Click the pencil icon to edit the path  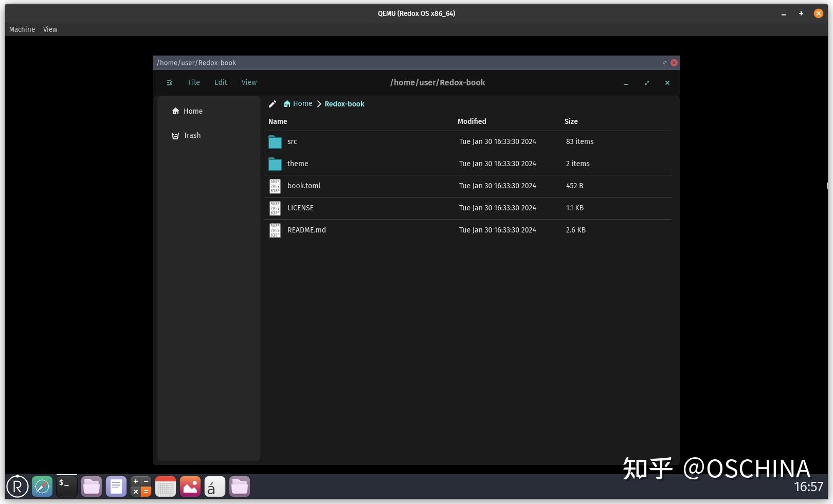(x=273, y=103)
